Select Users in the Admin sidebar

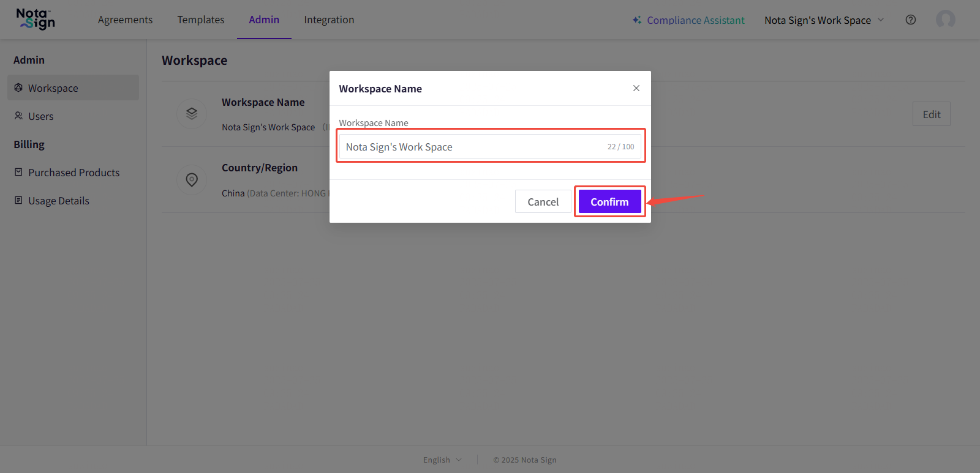tap(40, 116)
